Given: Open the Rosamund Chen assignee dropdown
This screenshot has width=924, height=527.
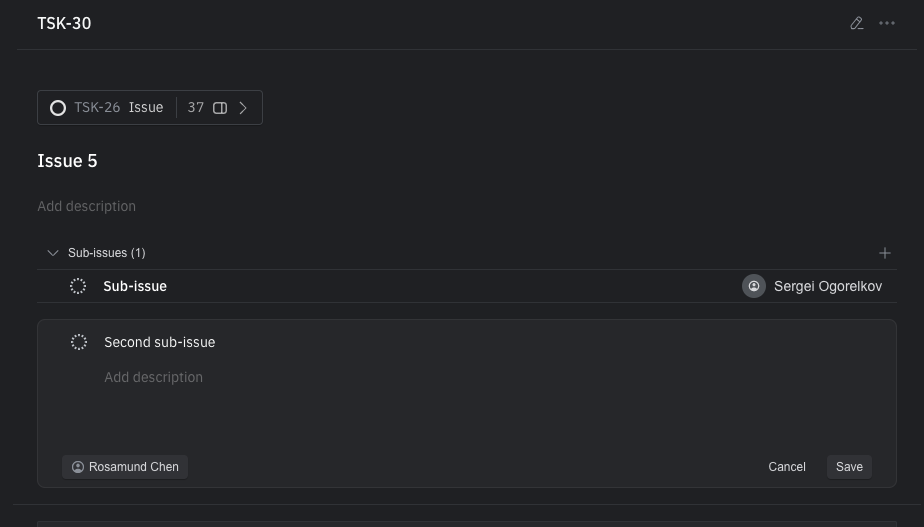Looking at the screenshot, I should tap(125, 467).
